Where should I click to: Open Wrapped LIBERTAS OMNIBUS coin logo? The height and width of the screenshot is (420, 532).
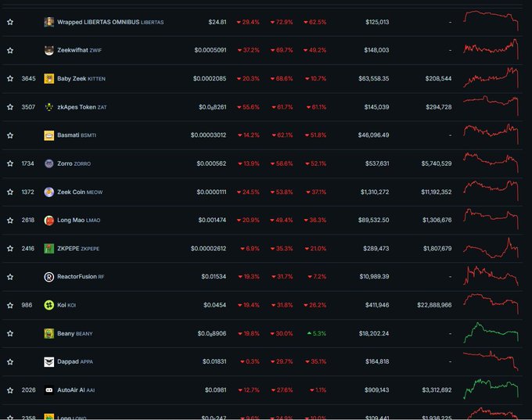(x=49, y=22)
